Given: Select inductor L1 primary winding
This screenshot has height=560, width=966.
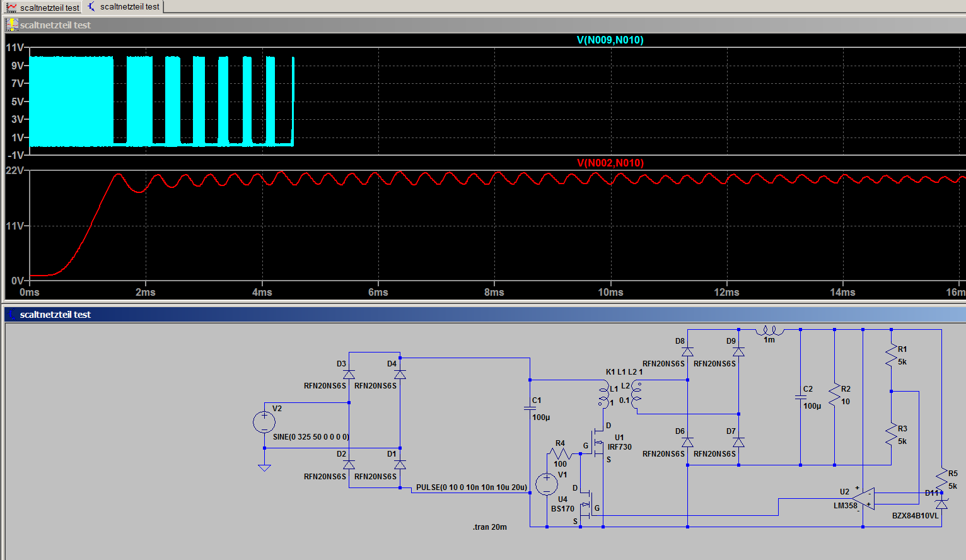Looking at the screenshot, I should coord(604,394).
